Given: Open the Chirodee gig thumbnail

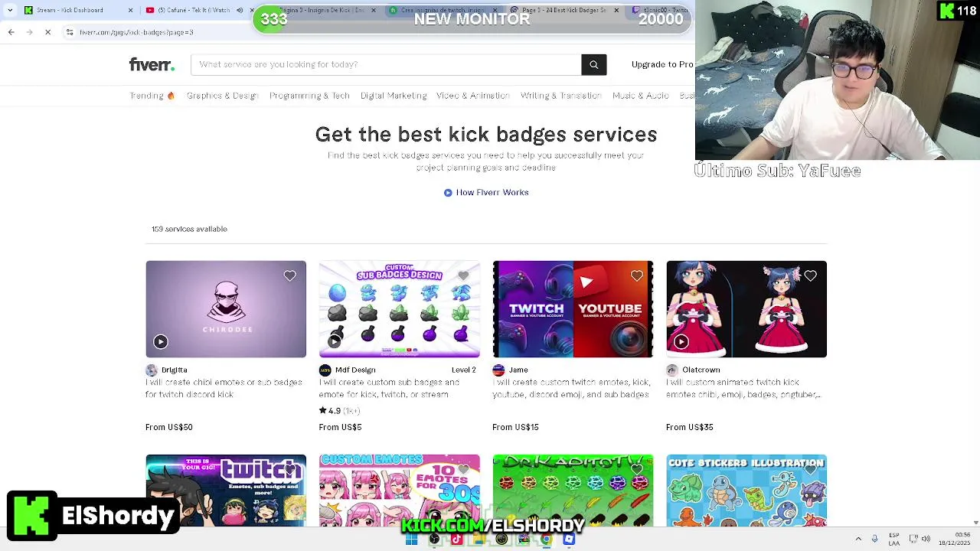Looking at the screenshot, I should [226, 309].
